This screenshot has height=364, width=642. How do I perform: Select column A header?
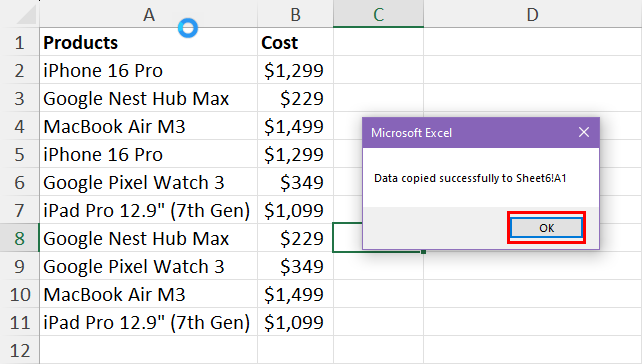(x=149, y=15)
